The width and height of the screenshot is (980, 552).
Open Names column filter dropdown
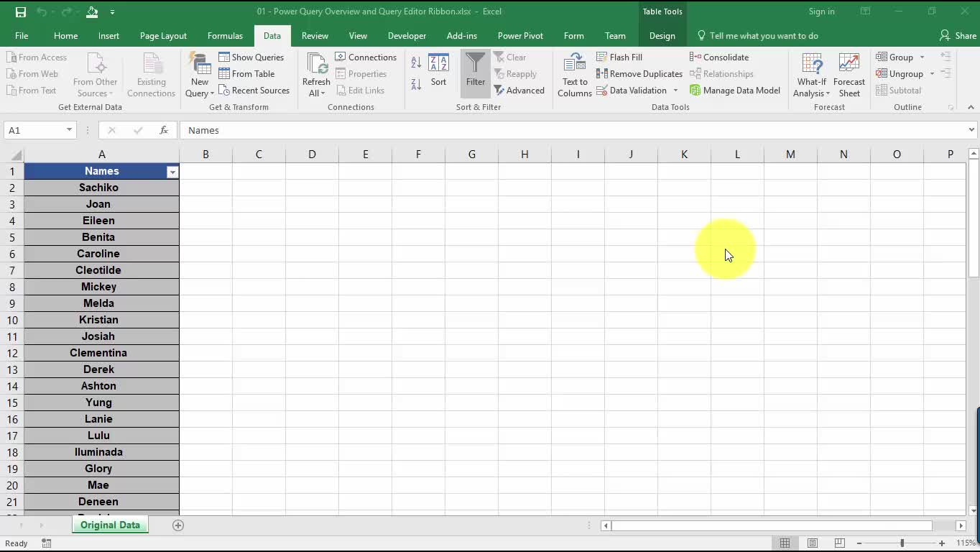point(172,172)
